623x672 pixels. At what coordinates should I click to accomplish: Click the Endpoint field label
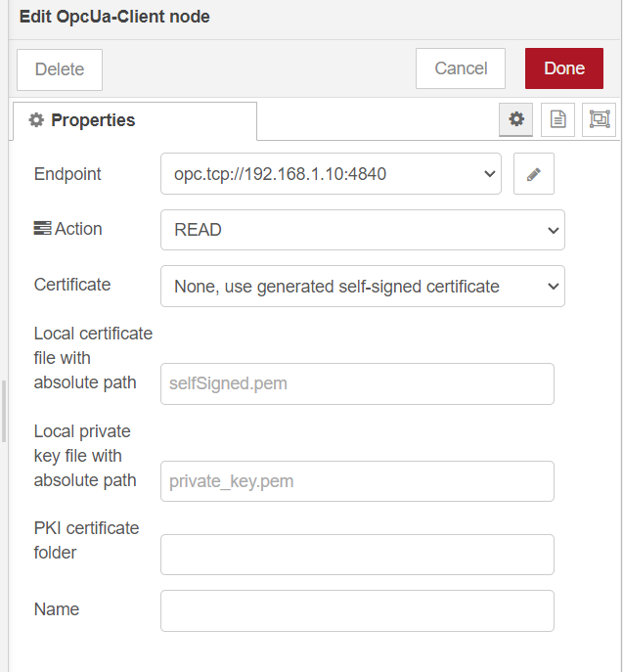(x=67, y=174)
